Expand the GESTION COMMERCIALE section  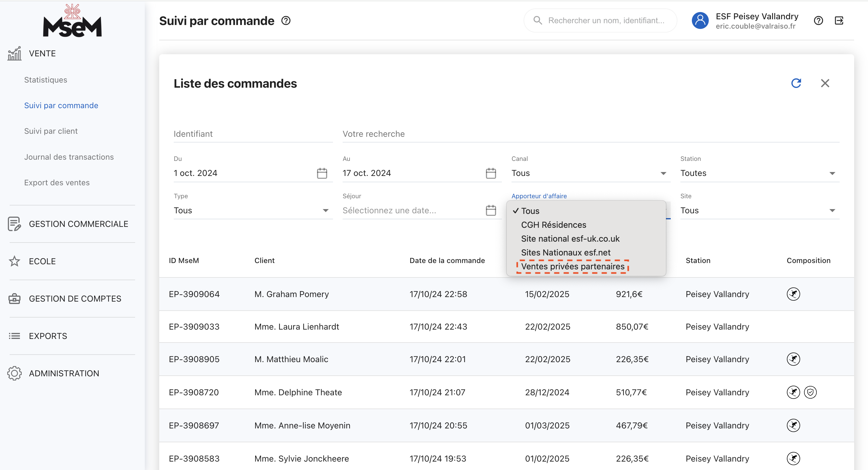coord(78,224)
